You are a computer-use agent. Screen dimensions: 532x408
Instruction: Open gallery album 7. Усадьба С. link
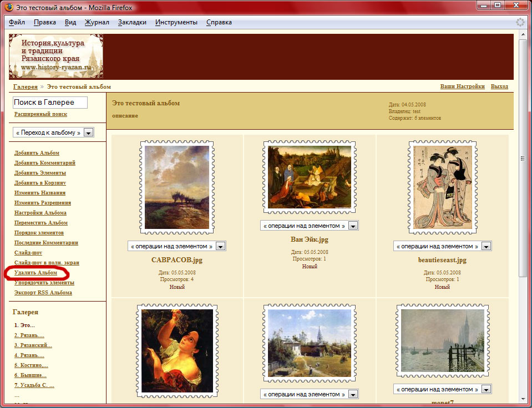[x=34, y=386]
